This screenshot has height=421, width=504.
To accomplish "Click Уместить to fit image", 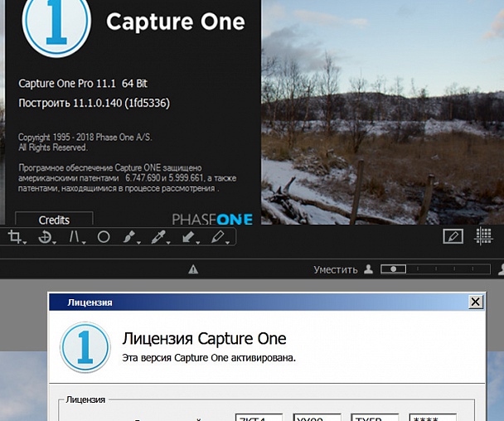I will click(336, 269).
